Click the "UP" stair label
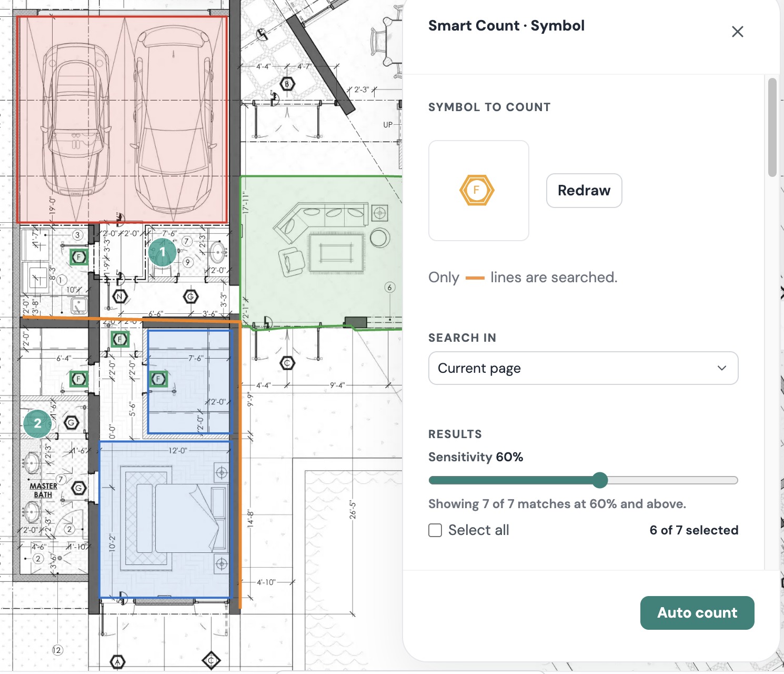This screenshot has width=784, height=674. coord(388,125)
